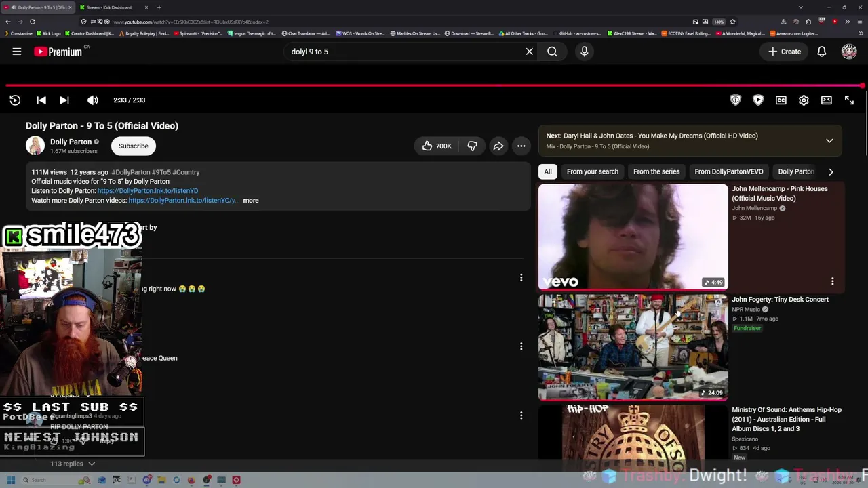The width and height of the screenshot is (868, 488).
Task: Go to YouTube Premium home logo
Action: pyautogui.click(x=58, y=52)
